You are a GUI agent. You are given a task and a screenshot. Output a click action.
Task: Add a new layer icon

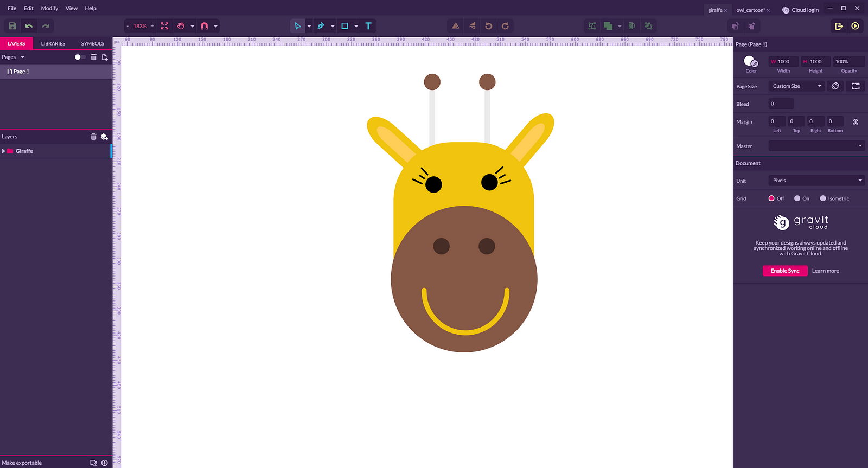[x=104, y=137]
